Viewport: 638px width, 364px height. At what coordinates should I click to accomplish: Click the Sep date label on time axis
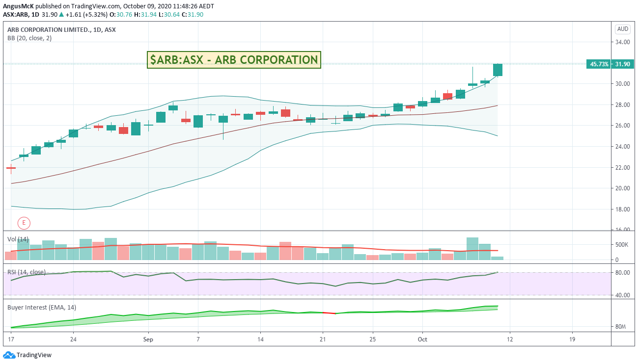tap(149, 339)
